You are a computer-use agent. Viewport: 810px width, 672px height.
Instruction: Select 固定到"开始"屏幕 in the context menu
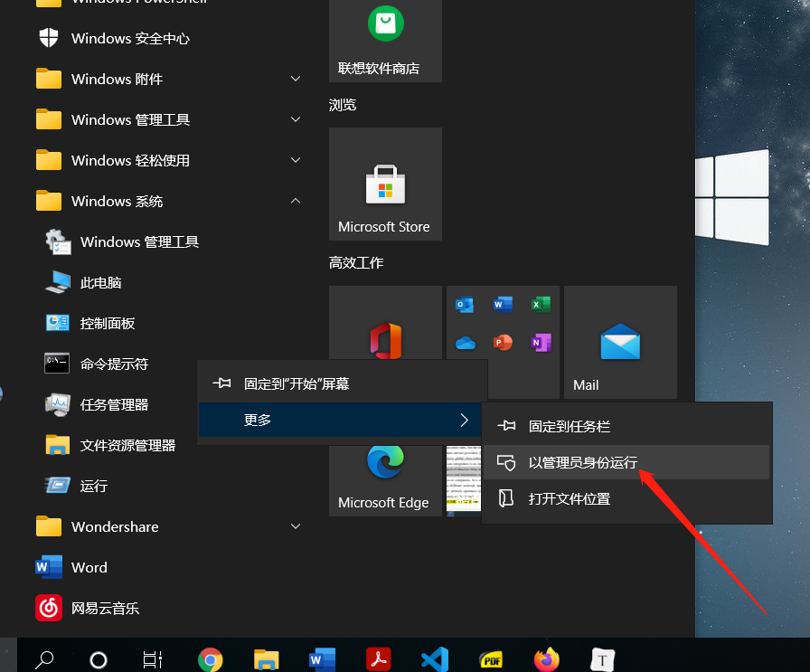(343, 383)
